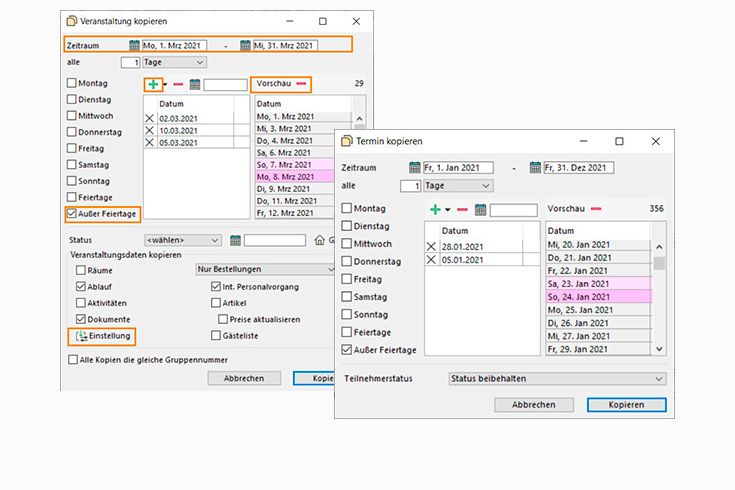The width and height of the screenshot is (735, 490).
Task: Click green plus icon in Veranstaltung kopieren
Action: (x=151, y=85)
